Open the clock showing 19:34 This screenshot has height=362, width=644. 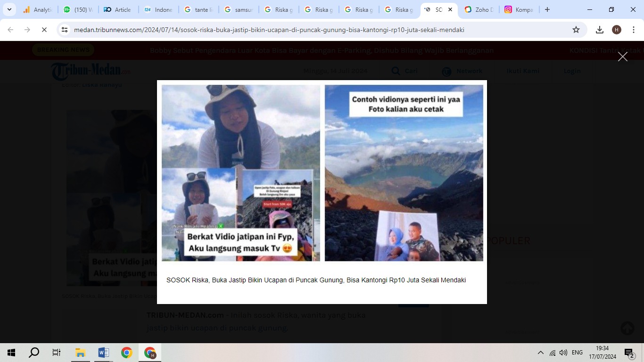602,353
